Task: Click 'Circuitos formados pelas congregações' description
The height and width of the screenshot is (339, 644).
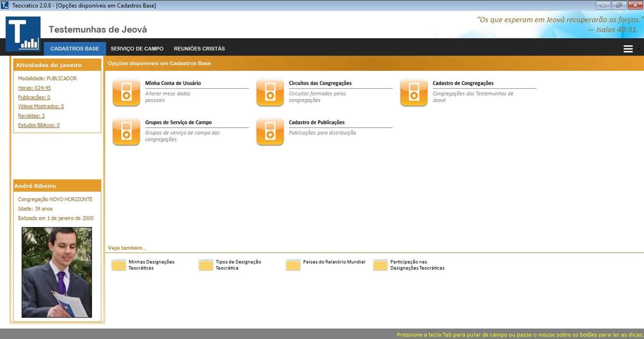Action: [318, 97]
